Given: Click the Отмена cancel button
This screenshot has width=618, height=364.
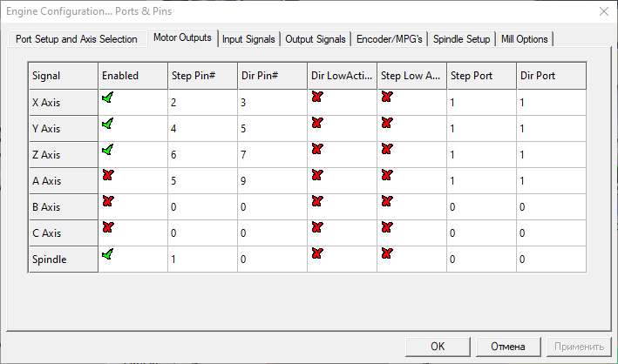Looking at the screenshot, I should point(508,346).
